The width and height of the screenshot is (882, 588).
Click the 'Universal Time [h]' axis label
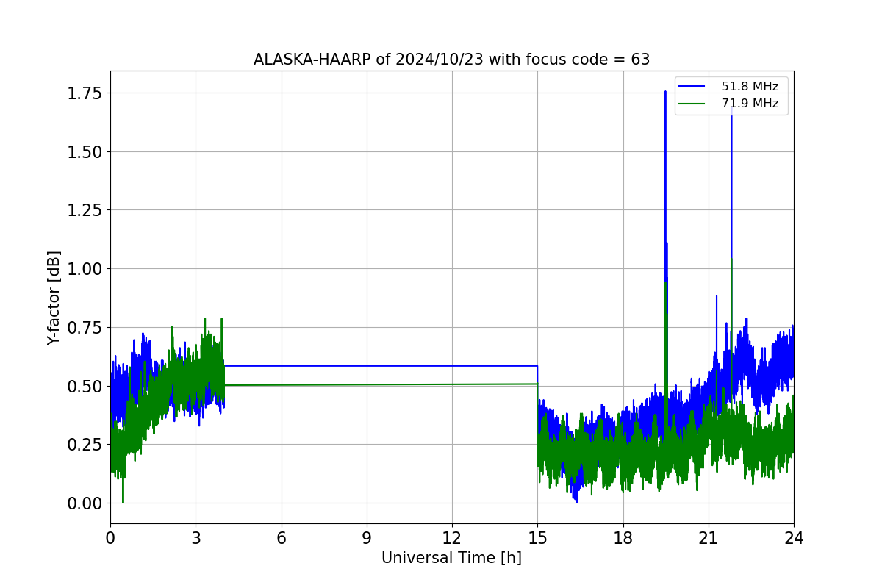(x=451, y=558)
